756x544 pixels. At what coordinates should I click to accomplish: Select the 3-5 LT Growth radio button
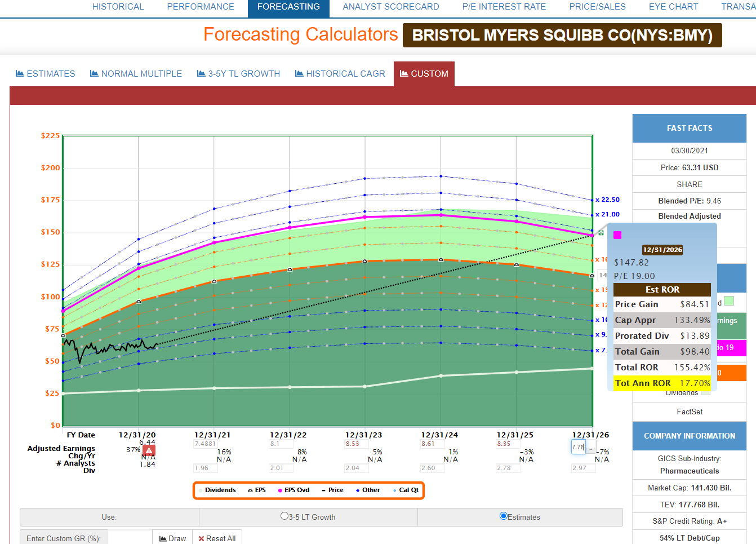[284, 516]
